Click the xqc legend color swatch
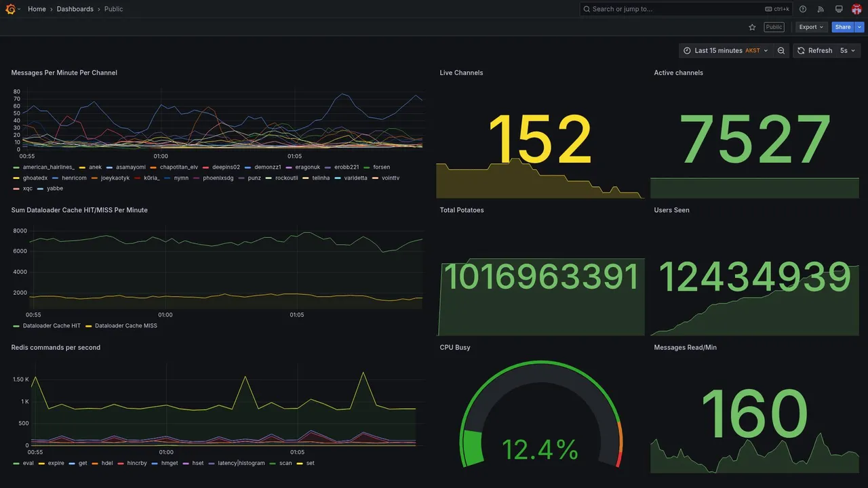The width and height of the screenshot is (868, 488). click(16, 188)
